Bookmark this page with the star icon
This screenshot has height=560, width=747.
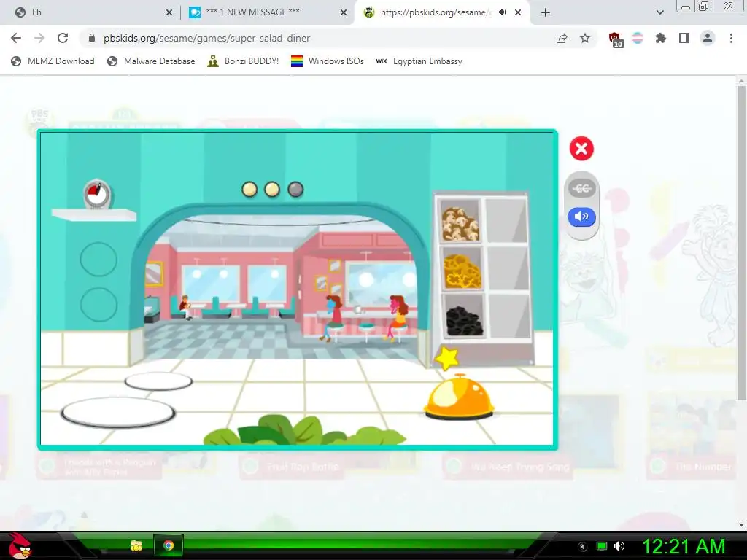click(585, 38)
